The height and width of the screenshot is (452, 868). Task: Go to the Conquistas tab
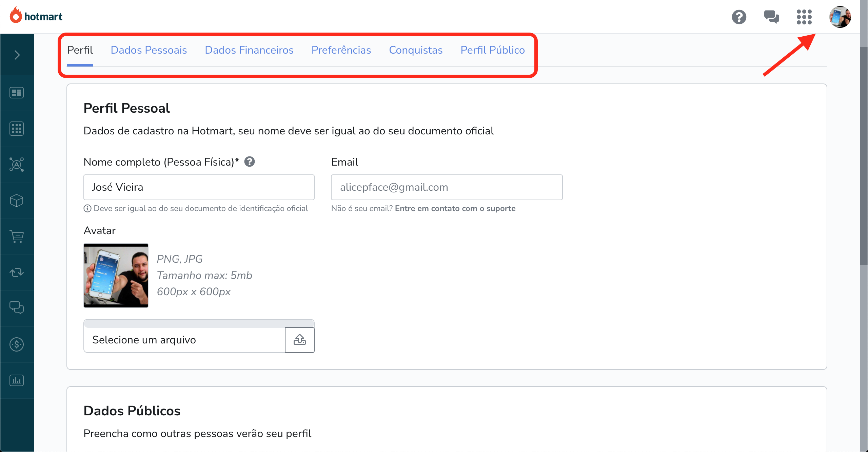tap(416, 50)
